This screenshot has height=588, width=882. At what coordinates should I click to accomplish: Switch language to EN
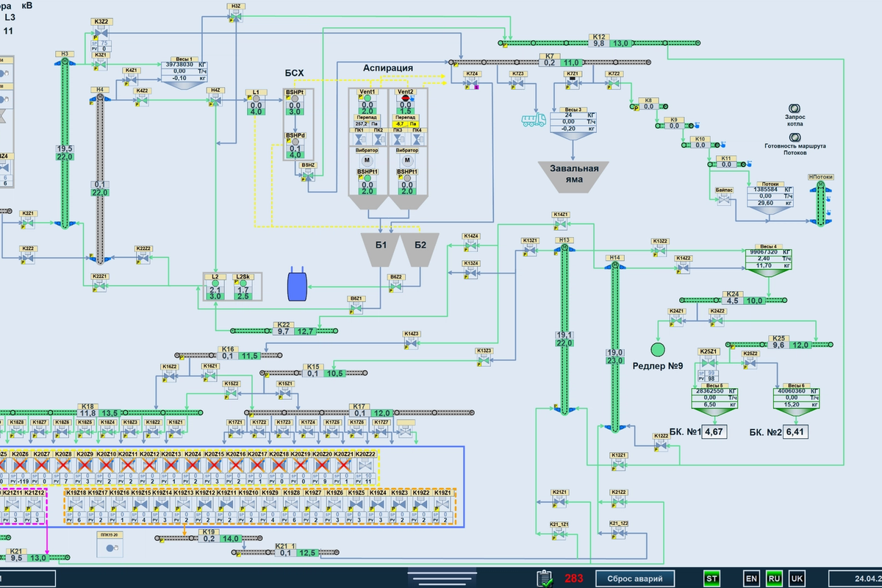[x=752, y=578]
